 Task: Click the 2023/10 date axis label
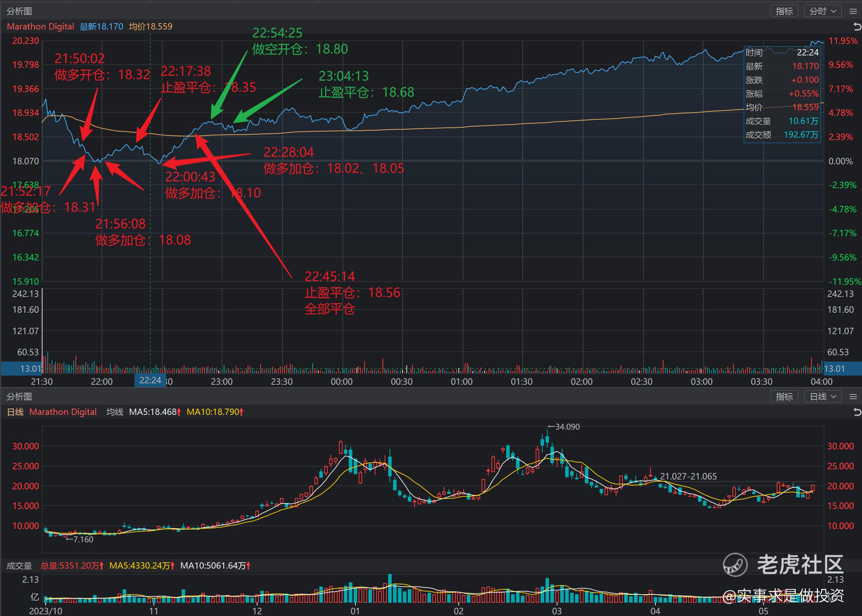(x=46, y=611)
